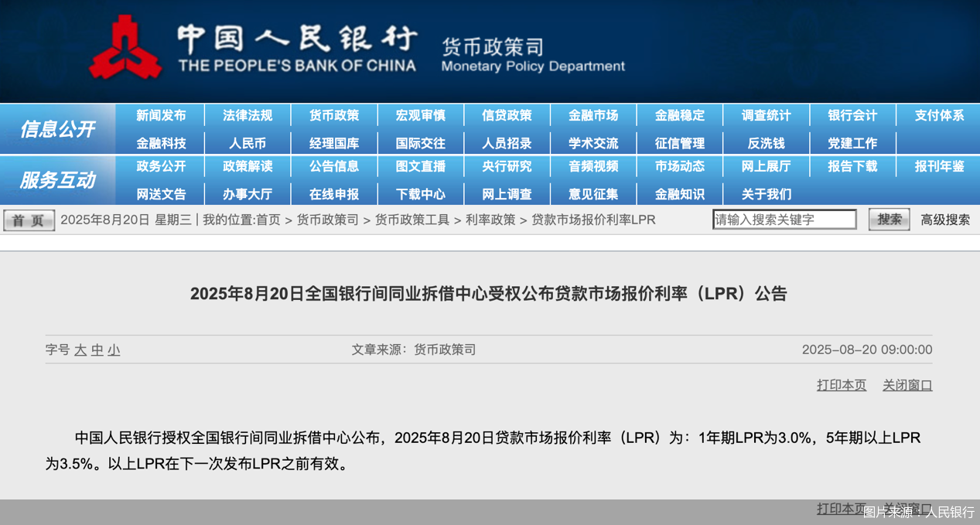Click the LPR announcement title text
This screenshot has height=525, width=980.
pyautogui.click(x=489, y=294)
